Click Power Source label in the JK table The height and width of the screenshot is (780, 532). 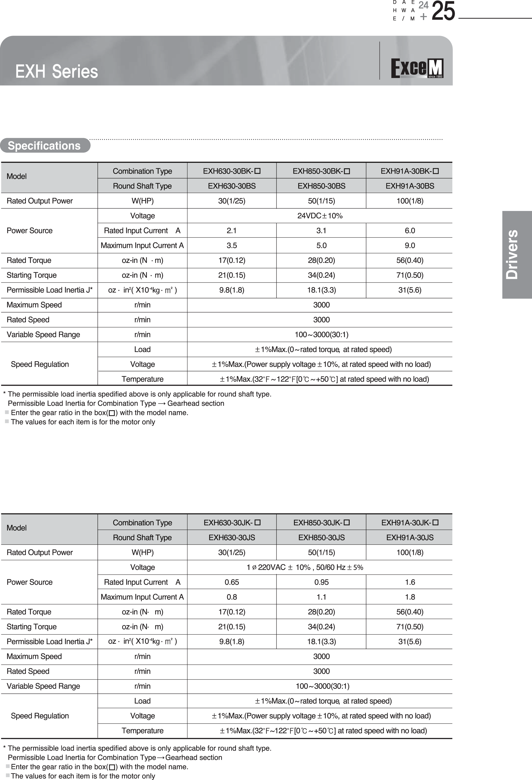[30, 582]
